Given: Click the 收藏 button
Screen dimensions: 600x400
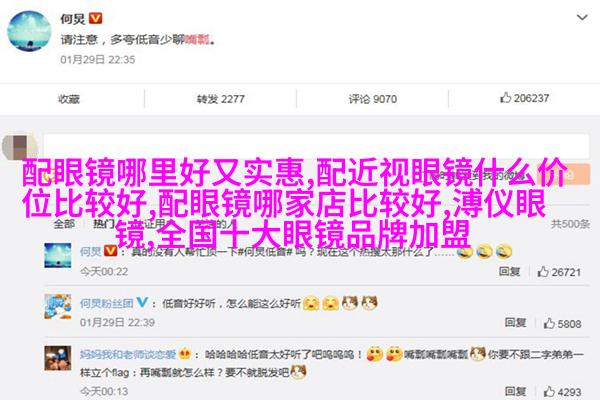Looking at the screenshot, I should click(69, 99).
